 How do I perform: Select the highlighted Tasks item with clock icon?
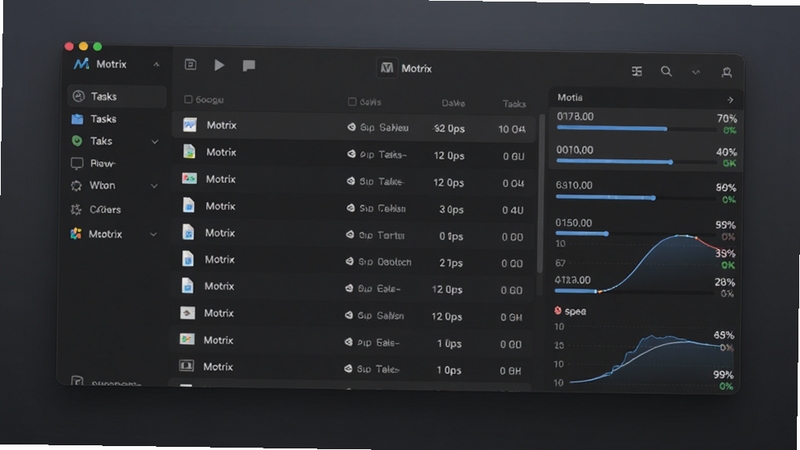117,96
